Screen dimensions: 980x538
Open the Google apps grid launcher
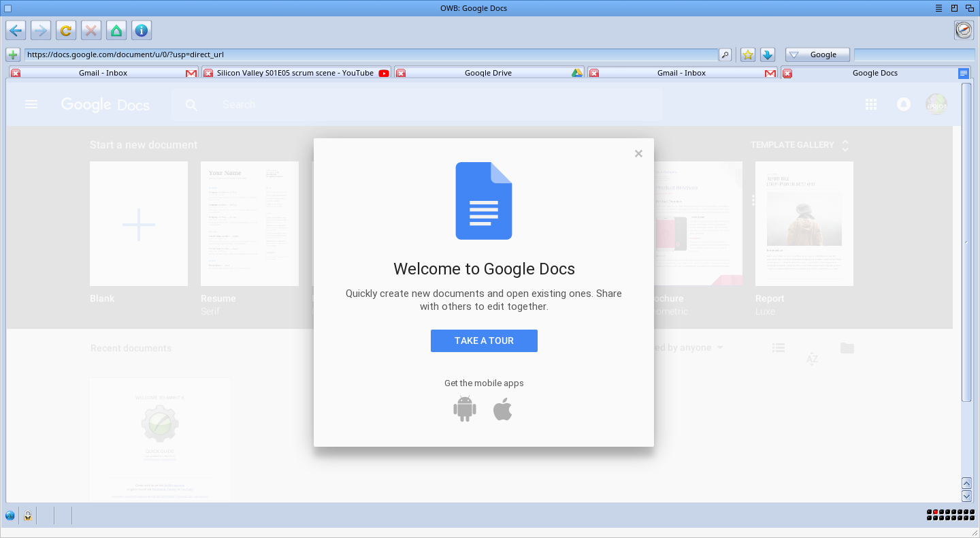coord(870,104)
